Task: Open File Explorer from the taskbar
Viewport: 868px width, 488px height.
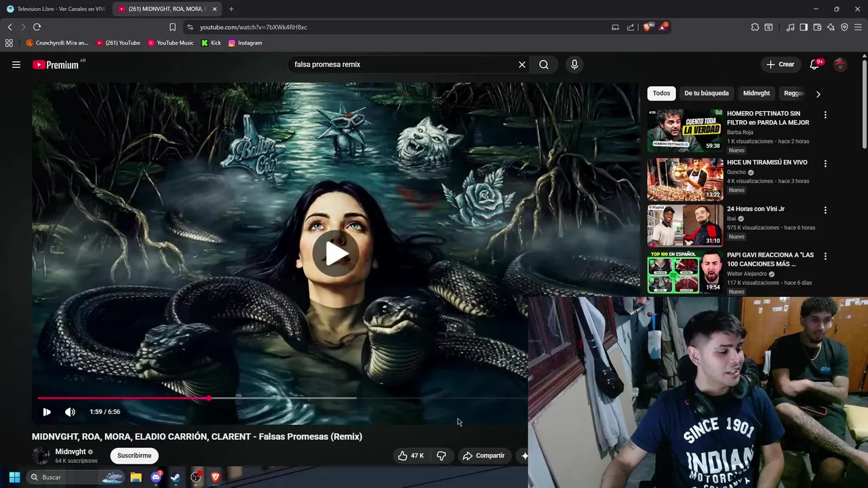Action: (x=136, y=477)
